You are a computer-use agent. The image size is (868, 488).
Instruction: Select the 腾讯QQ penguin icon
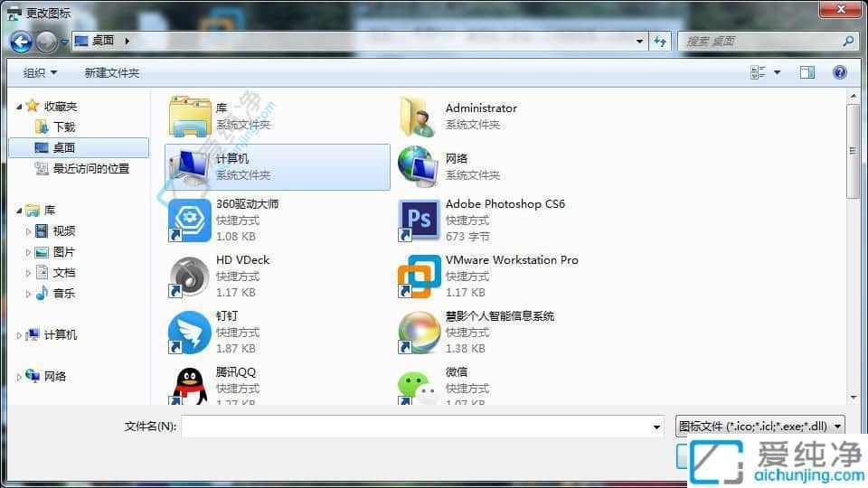click(x=190, y=386)
